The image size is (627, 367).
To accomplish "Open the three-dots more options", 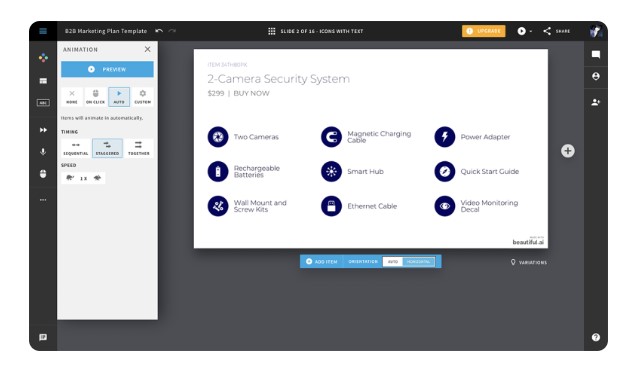I will tap(43, 199).
